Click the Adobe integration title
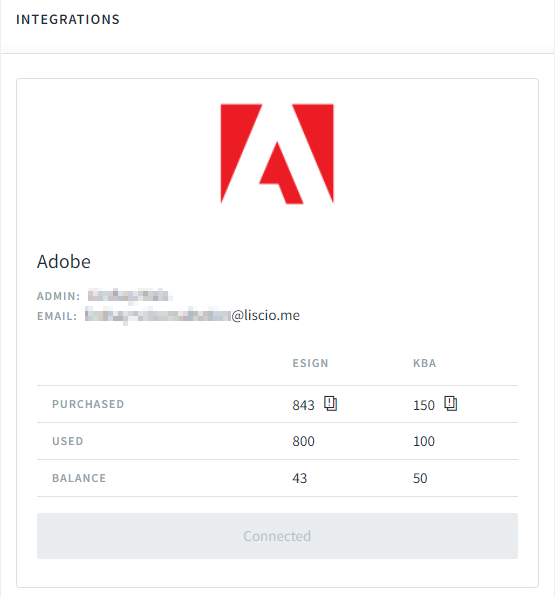This screenshot has width=555, height=597. coord(64,262)
